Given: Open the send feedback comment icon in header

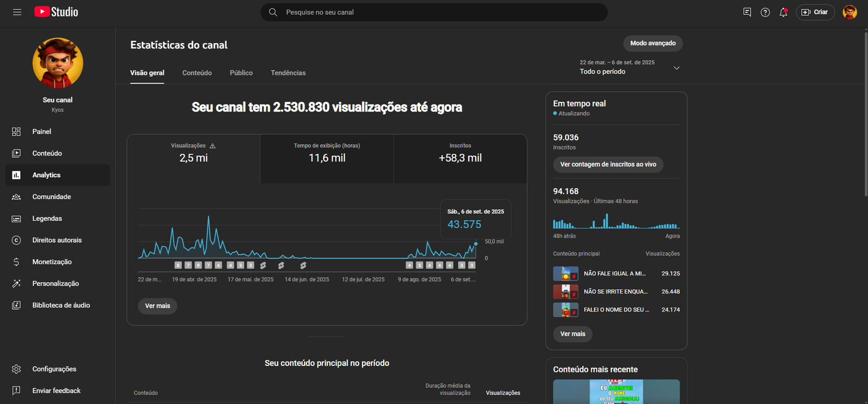Looking at the screenshot, I should 747,12.
